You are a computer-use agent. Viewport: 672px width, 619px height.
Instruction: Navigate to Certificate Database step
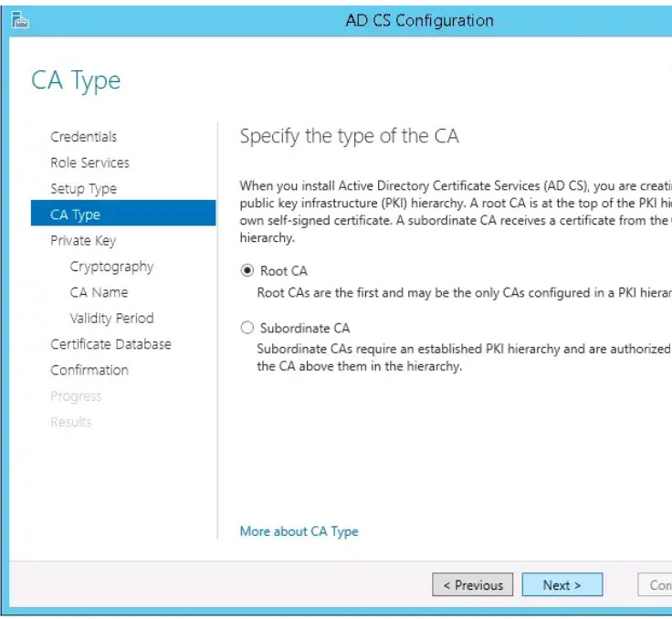tap(110, 344)
